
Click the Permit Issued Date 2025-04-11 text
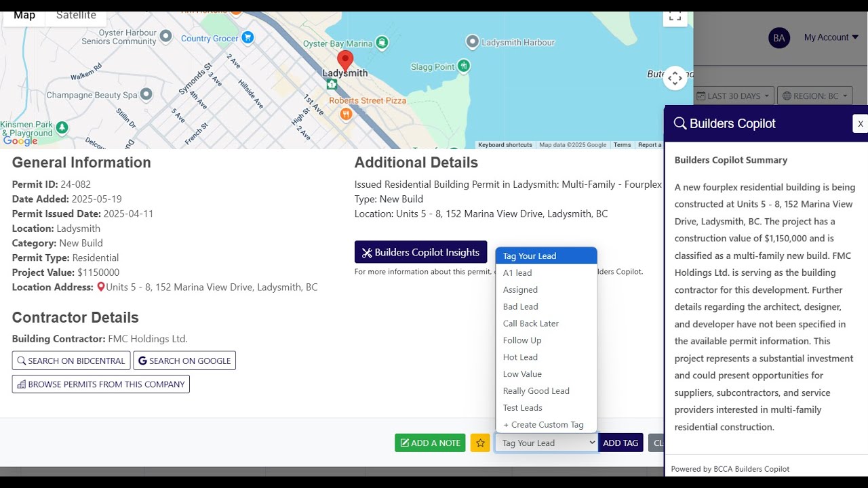point(83,213)
